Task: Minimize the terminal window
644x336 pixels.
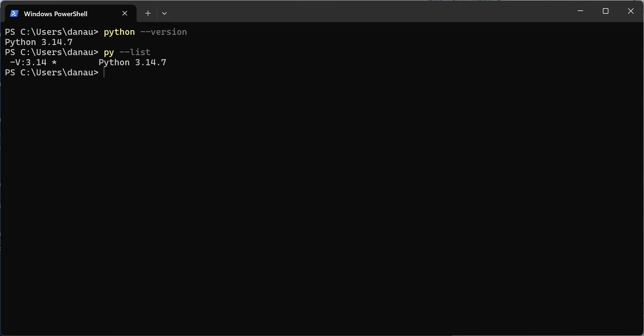Action: [580, 11]
